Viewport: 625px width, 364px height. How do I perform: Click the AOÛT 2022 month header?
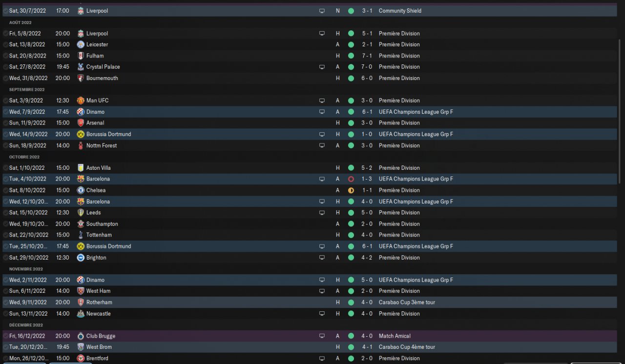21,22
